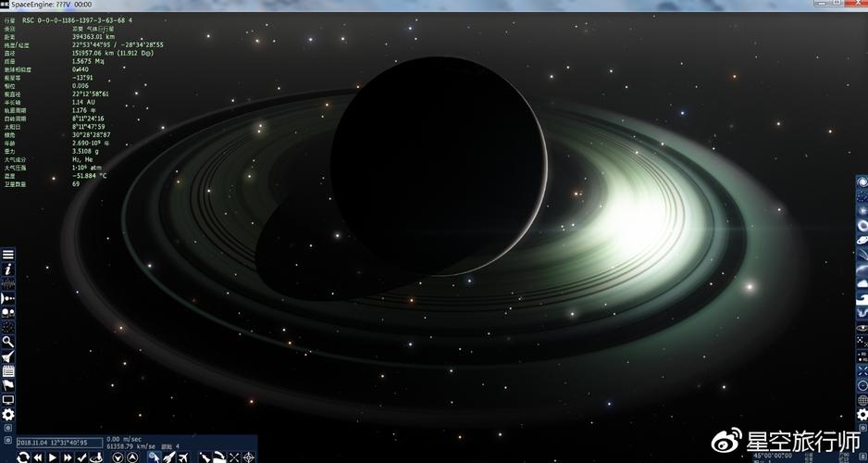The height and width of the screenshot is (463, 868).
Task: Toggle comets icon in right toolbar
Action: pos(862,255)
